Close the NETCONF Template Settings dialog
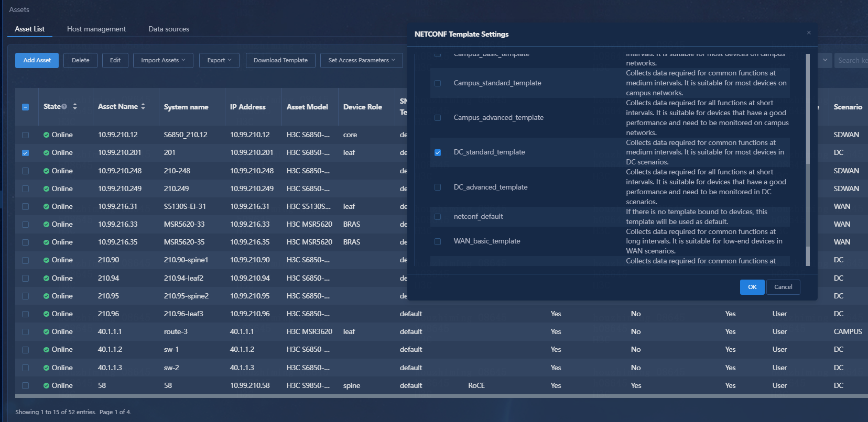The height and width of the screenshot is (422, 868). pos(809,32)
